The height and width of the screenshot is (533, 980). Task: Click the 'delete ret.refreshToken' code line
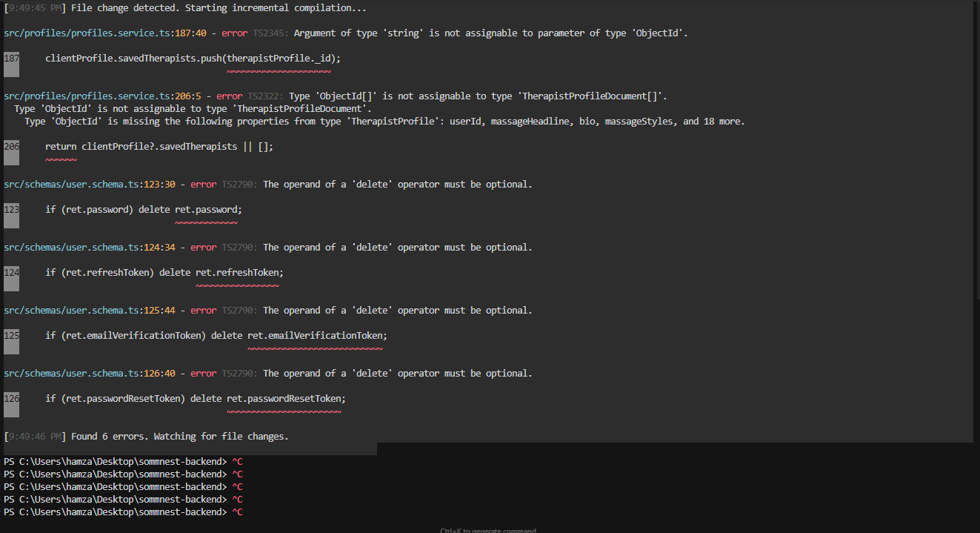(x=164, y=273)
